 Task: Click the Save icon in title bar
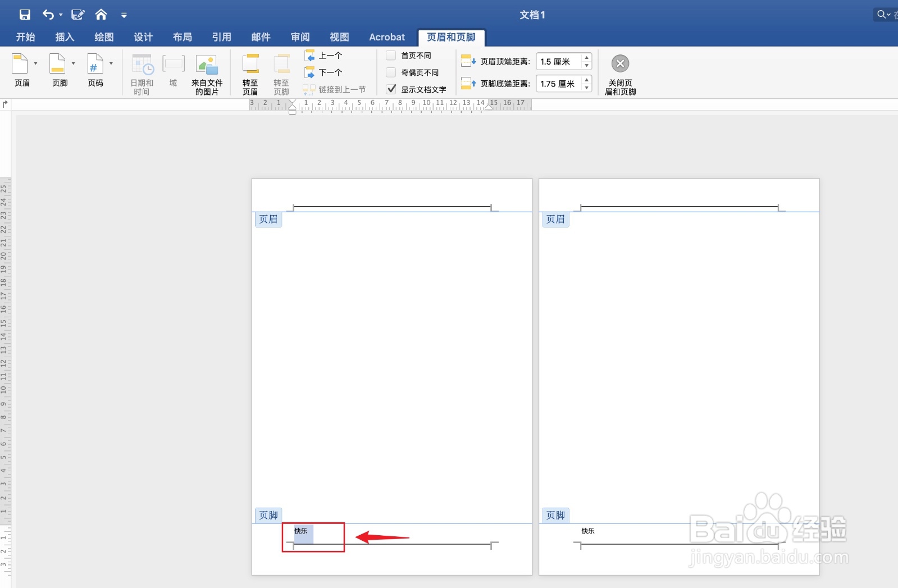click(25, 15)
